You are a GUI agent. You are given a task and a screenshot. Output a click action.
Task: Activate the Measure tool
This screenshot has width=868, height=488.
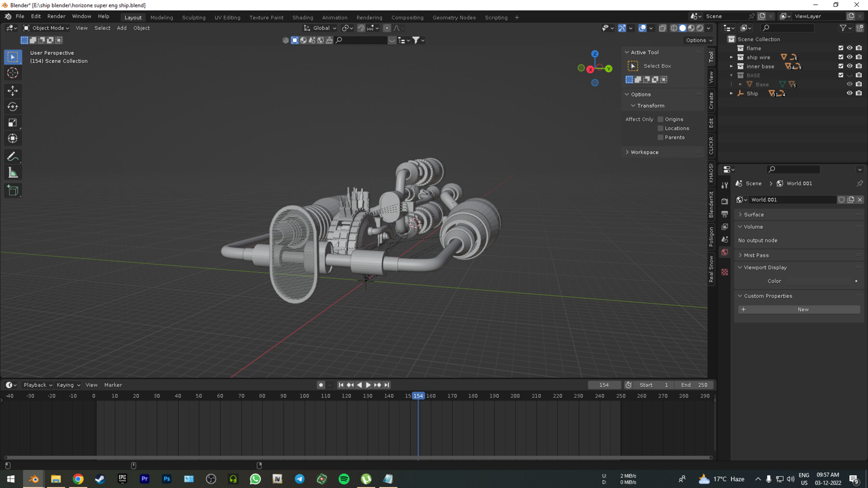click(13, 171)
